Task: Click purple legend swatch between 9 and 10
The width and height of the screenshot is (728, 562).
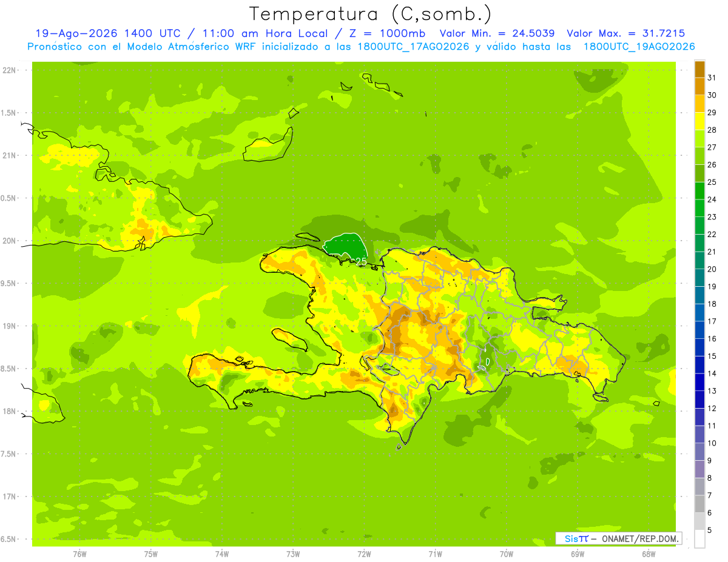Action: pyautogui.click(x=699, y=452)
